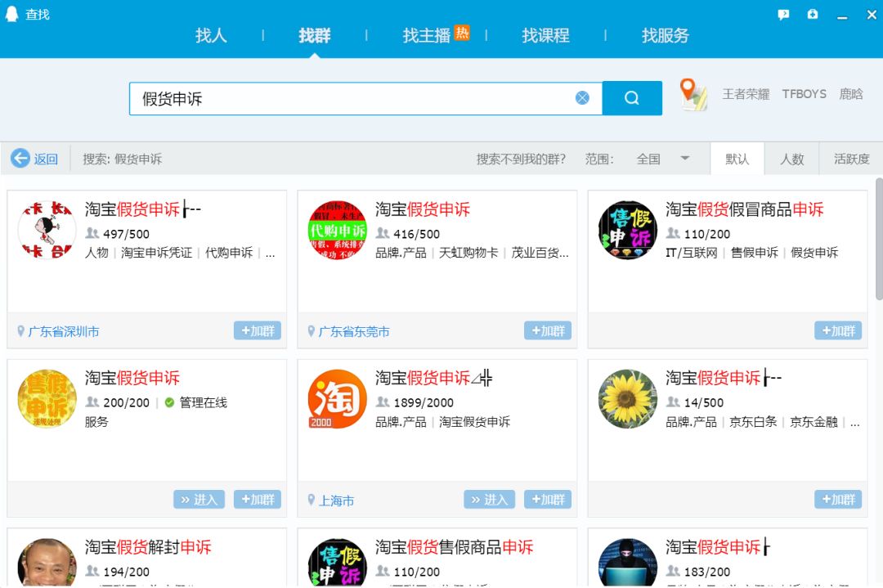Open the 代购申诉 red-green group avatar

(x=338, y=230)
